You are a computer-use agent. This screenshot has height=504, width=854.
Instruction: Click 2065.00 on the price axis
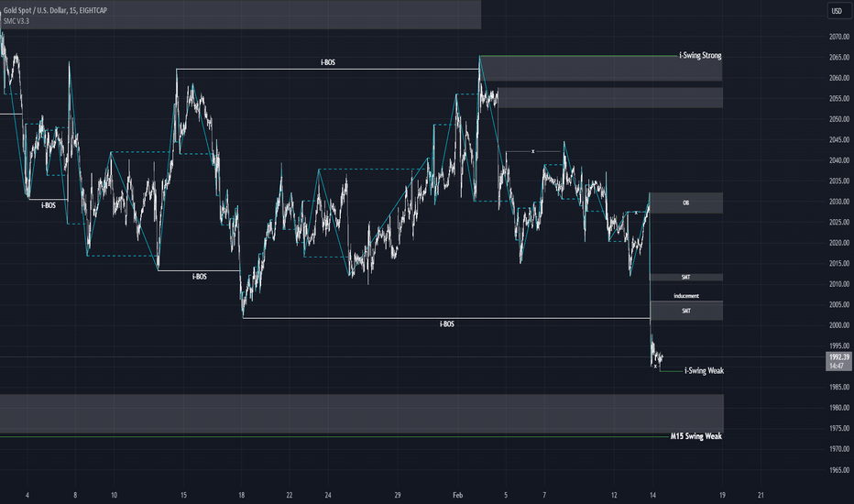[x=839, y=57]
